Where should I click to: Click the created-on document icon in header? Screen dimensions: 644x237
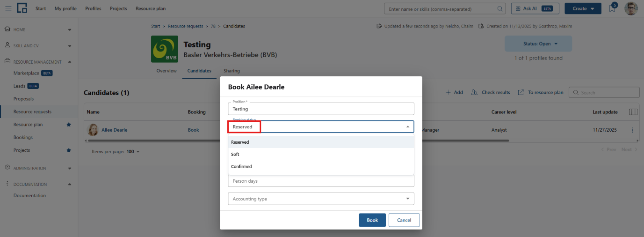coord(481,26)
